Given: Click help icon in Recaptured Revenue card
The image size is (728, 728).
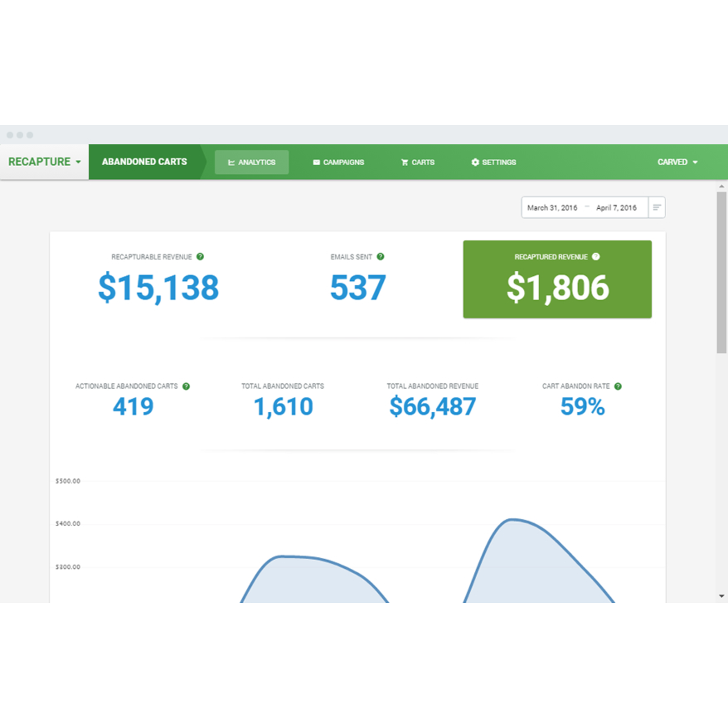Looking at the screenshot, I should pos(595,257).
